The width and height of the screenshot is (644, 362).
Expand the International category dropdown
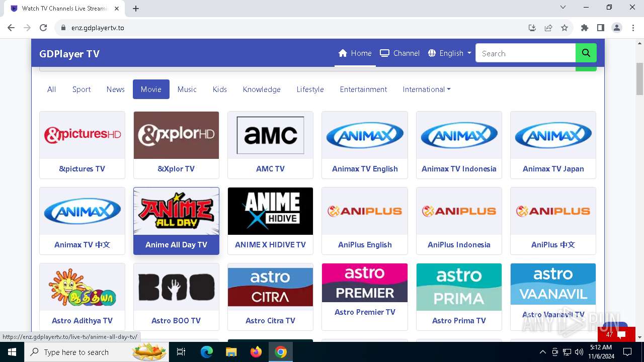[x=427, y=89]
